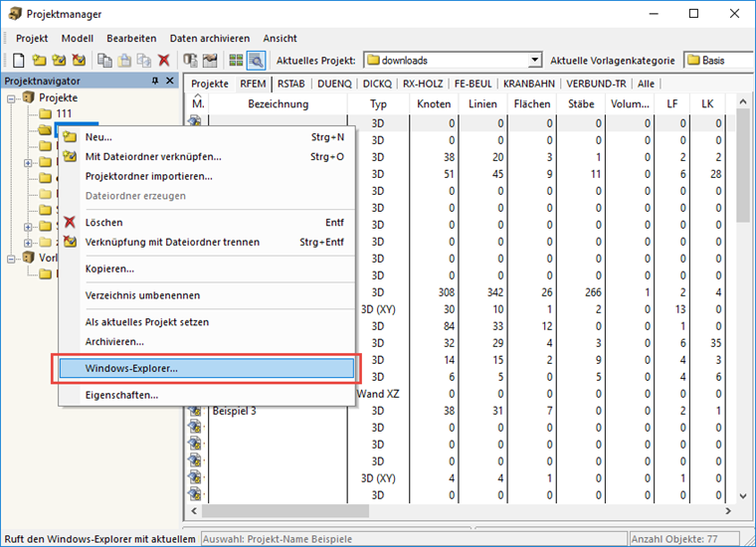Click the red X delete toolbar icon

pyautogui.click(x=164, y=61)
